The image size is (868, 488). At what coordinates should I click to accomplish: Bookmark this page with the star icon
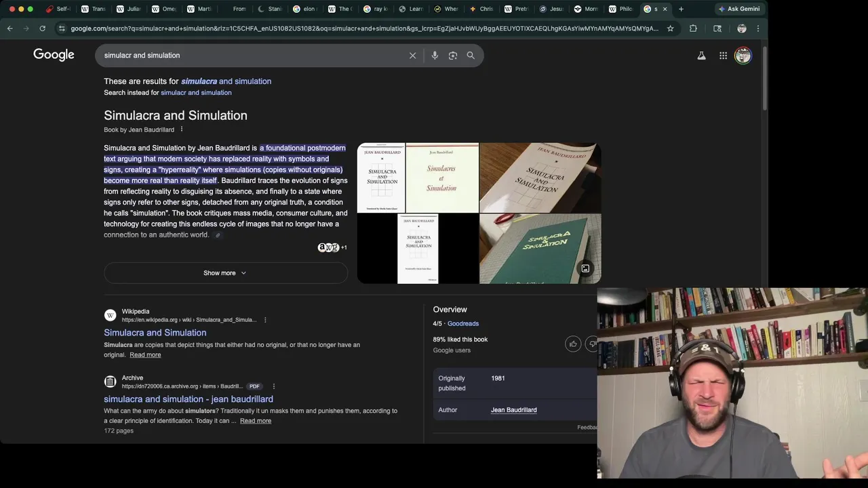coord(670,28)
